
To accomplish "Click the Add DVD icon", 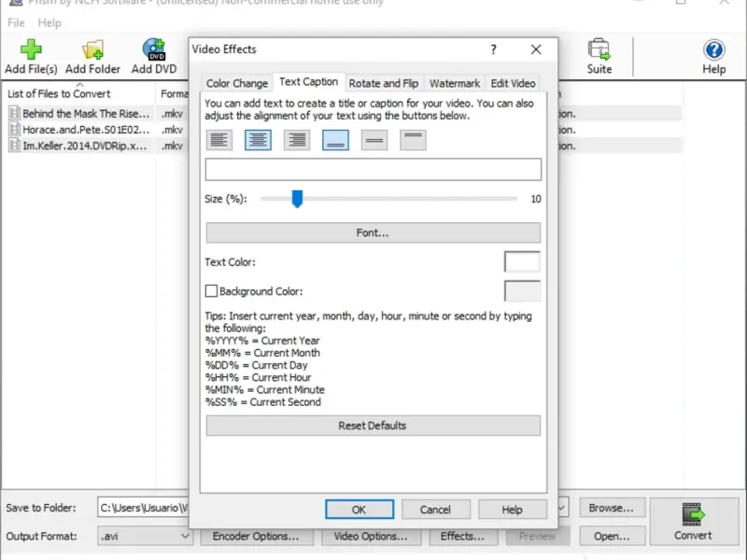I will tap(154, 49).
